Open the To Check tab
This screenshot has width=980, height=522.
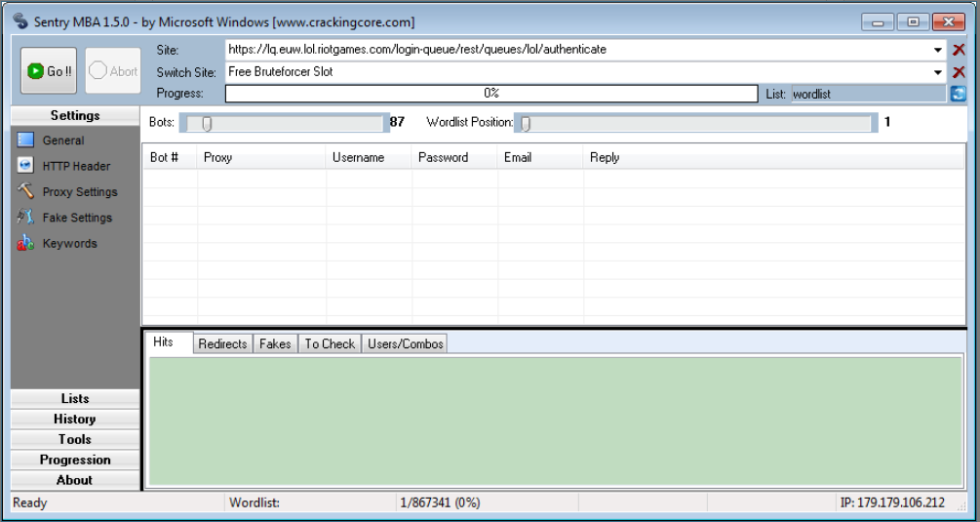330,343
